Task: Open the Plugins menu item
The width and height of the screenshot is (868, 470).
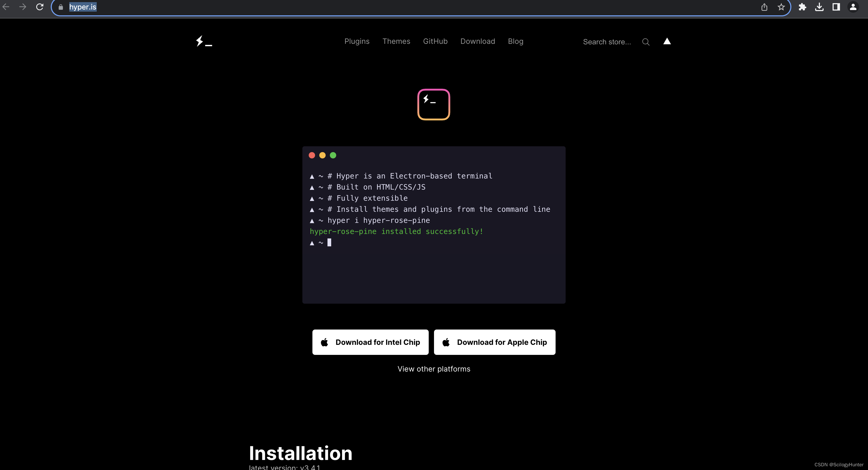Action: point(357,41)
